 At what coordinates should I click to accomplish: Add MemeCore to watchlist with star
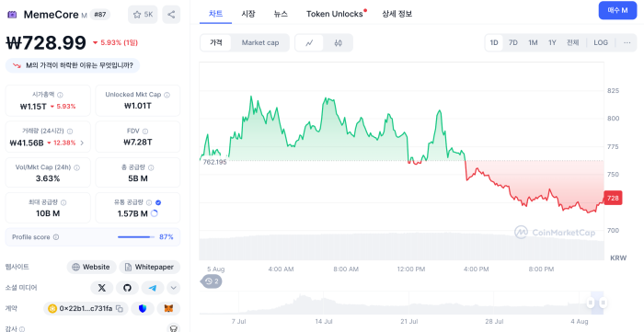click(143, 15)
